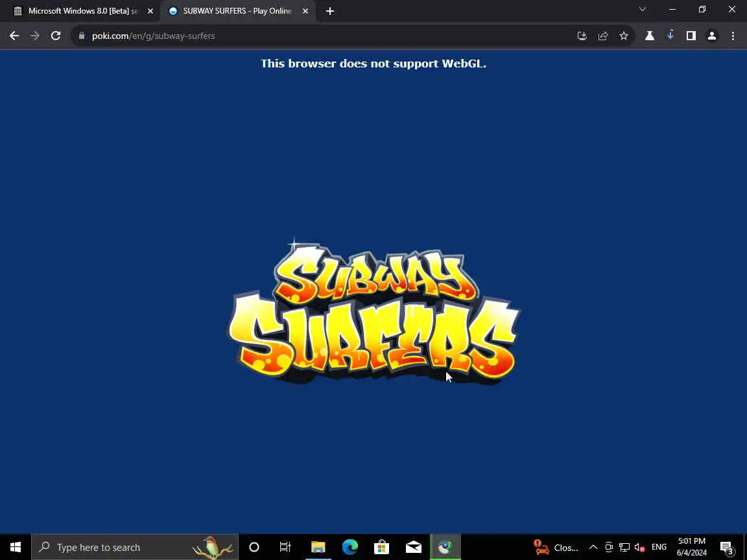Click the Subway Surfers logo
The width and height of the screenshot is (747, 560).
click(x=374, y=312)
